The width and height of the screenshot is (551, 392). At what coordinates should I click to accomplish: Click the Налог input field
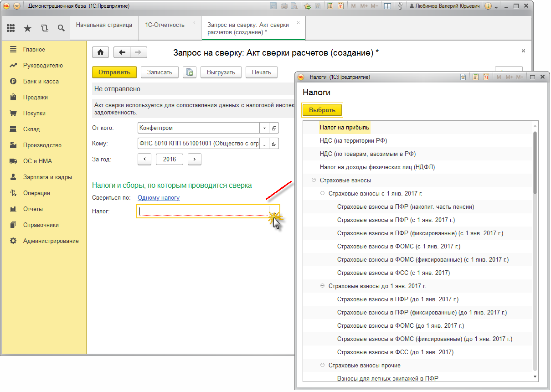pos(203,211)
